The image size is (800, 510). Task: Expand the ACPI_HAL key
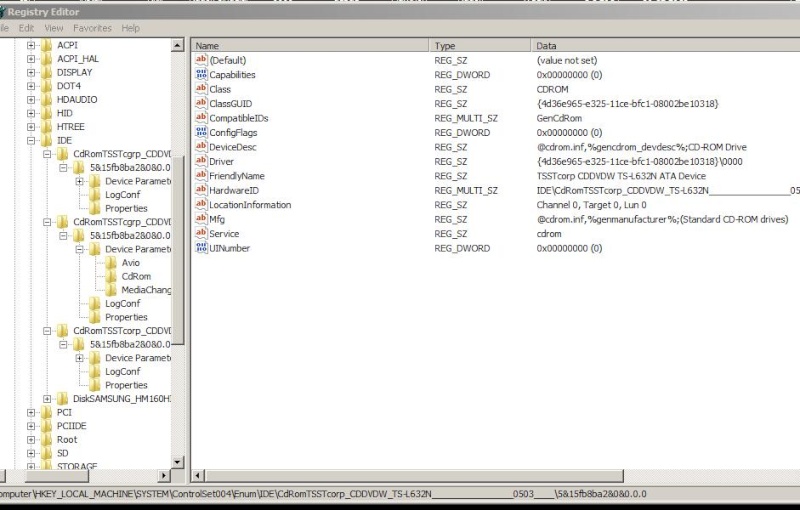tap(31, 59)
